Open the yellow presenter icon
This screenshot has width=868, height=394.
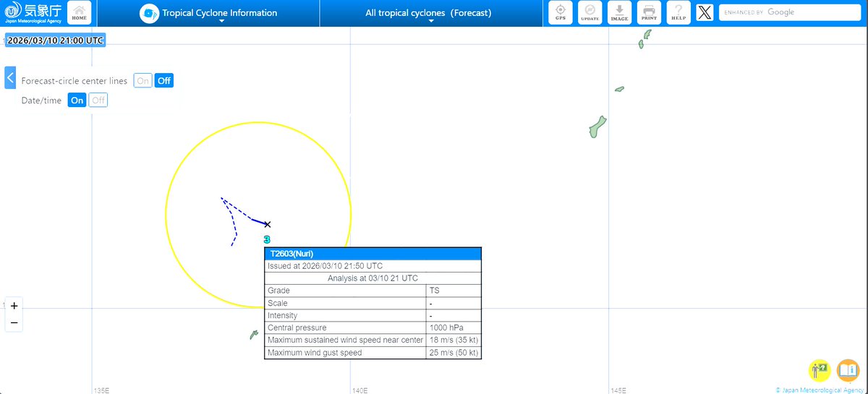[819, 370]
